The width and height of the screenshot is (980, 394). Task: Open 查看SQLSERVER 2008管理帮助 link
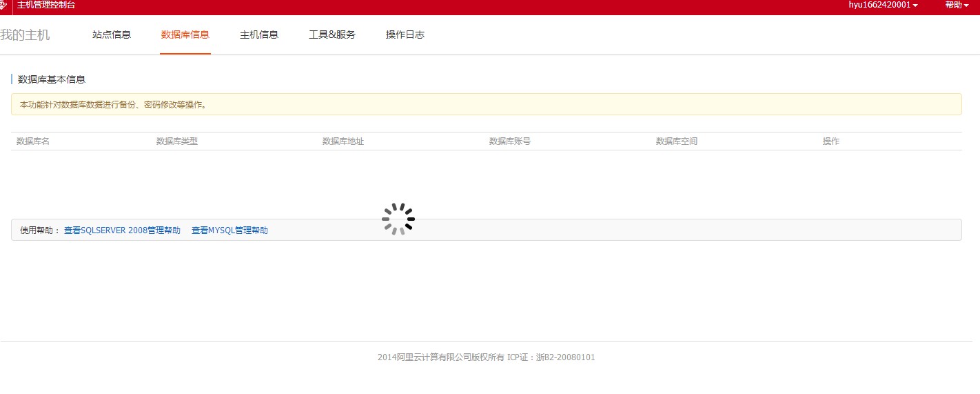[x=122, y=230]
